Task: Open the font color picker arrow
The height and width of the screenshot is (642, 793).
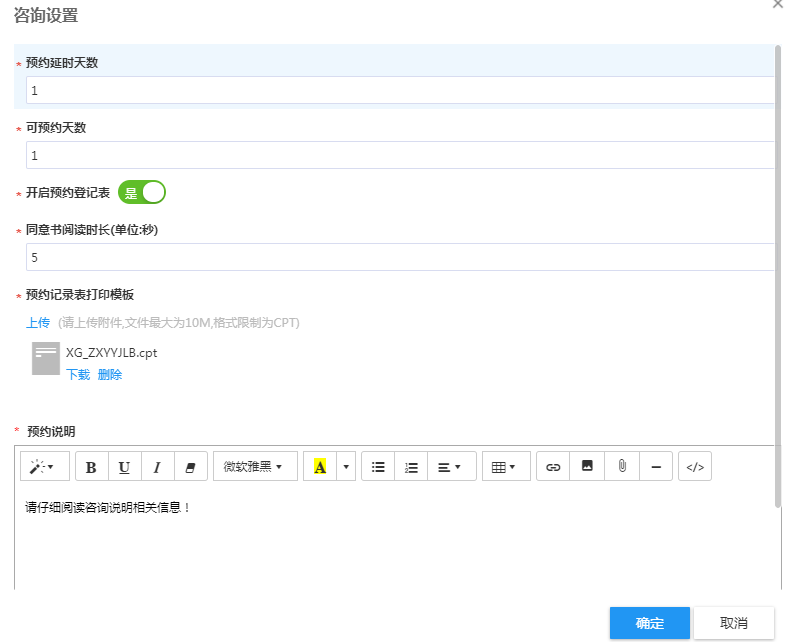Action: click(346, 466)
